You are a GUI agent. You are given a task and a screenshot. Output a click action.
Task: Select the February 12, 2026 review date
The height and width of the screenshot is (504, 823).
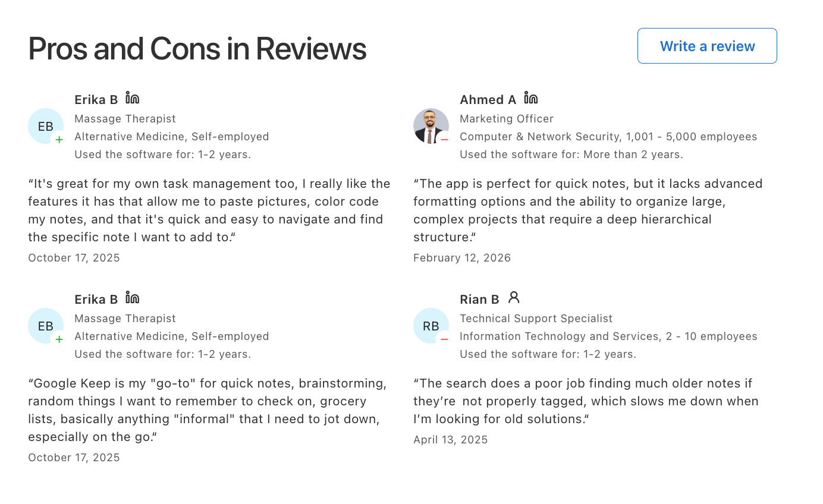(462, 257)
